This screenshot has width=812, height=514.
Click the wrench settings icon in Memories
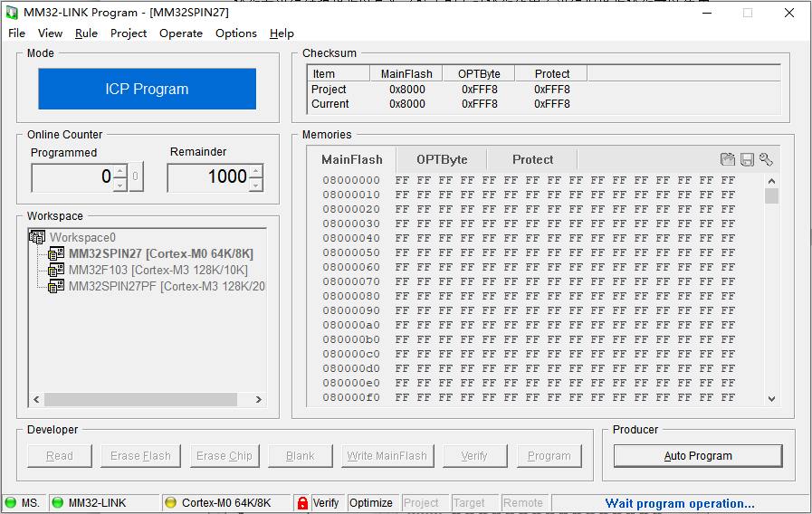click(766, 159)
